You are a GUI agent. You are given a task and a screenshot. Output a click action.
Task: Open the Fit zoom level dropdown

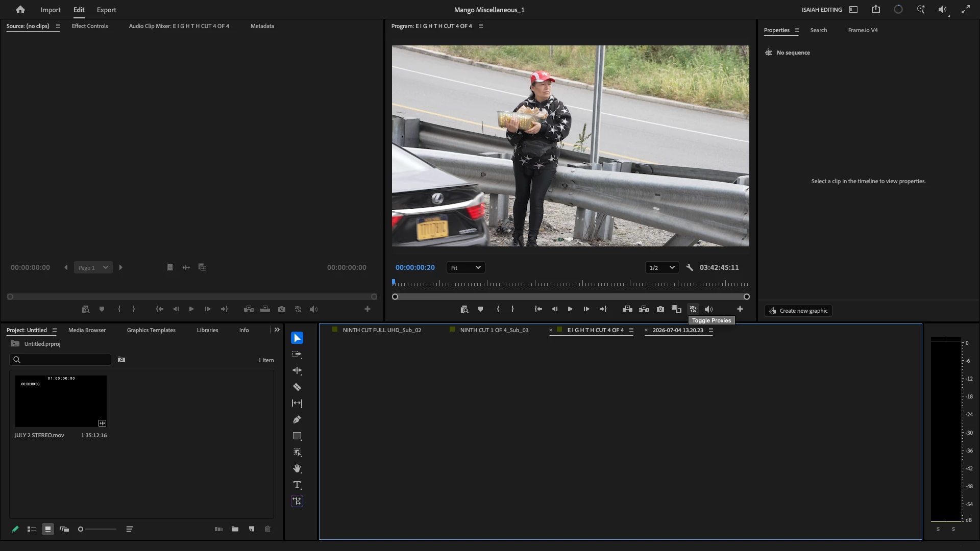(x=465, y=267)
